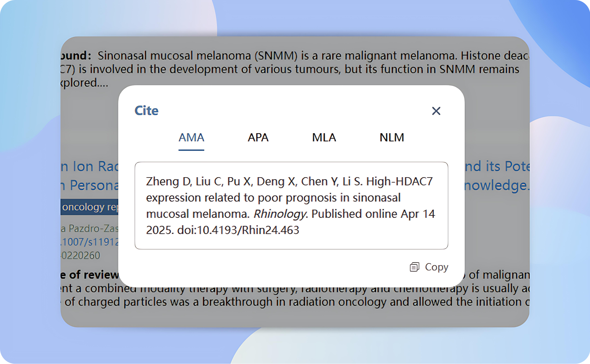Click the Cite dialog heading
The image size is (590, 364).
pyautogui.click(x=146, y=111)
